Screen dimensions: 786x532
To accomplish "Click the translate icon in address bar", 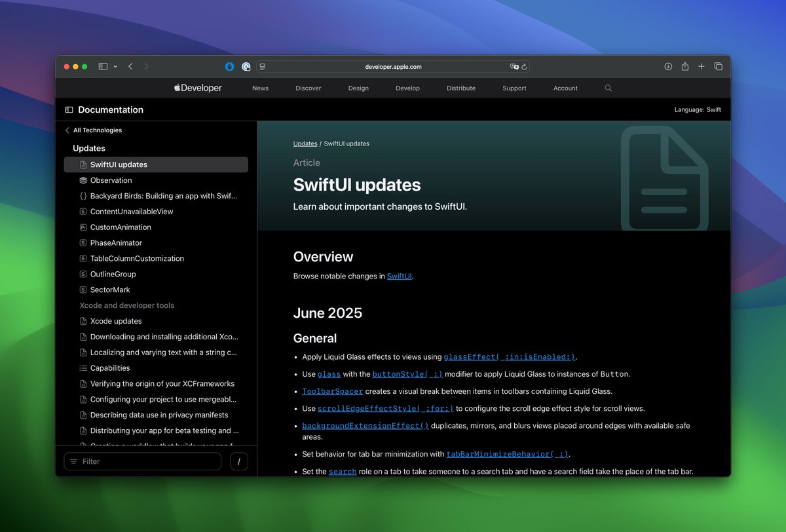I will 514,66.
